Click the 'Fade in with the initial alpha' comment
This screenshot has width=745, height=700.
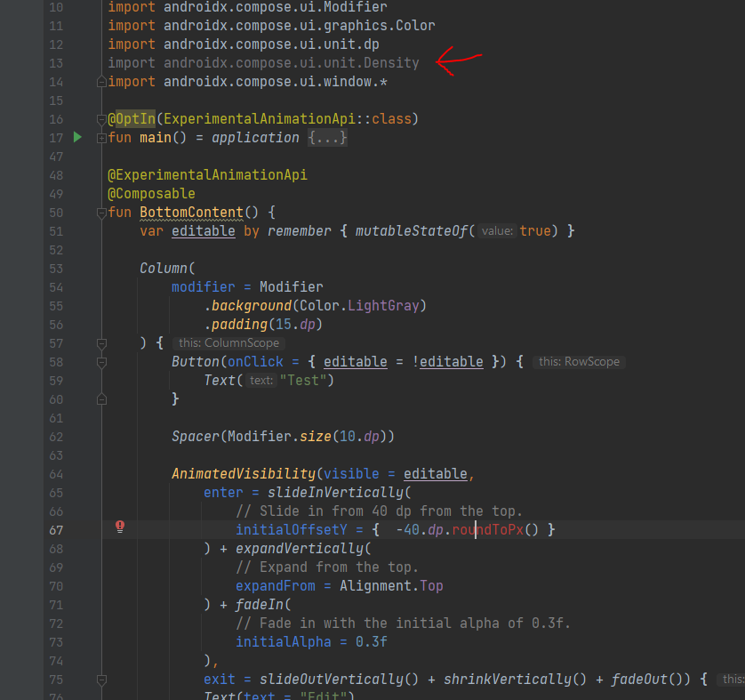point(403,623)
